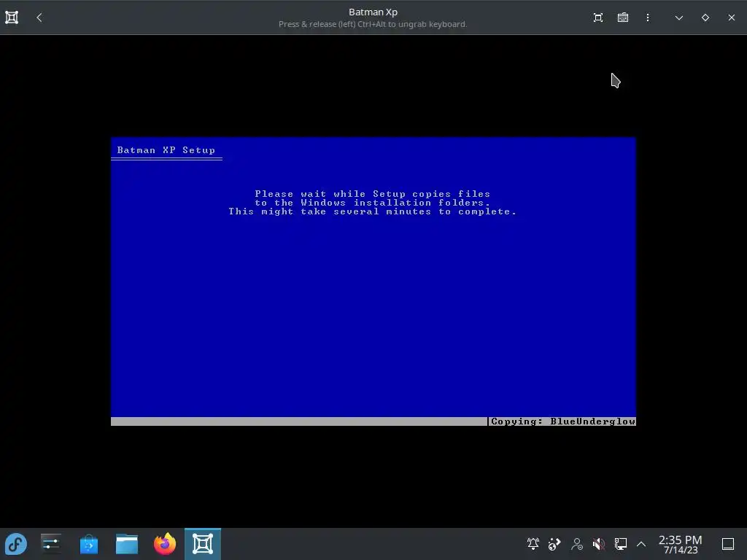Close the Batman Xp window
This screenshot has width=747, height=560.
point(731,17)
